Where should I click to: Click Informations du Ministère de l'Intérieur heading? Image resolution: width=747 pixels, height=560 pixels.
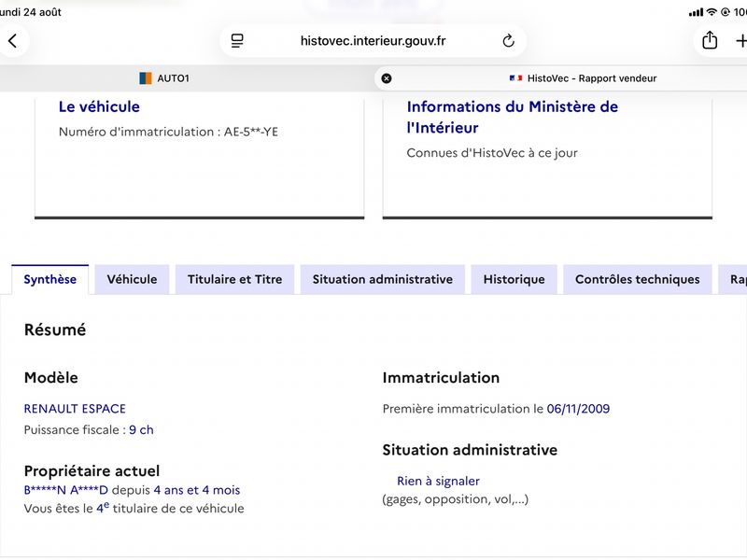coord(512,118)
